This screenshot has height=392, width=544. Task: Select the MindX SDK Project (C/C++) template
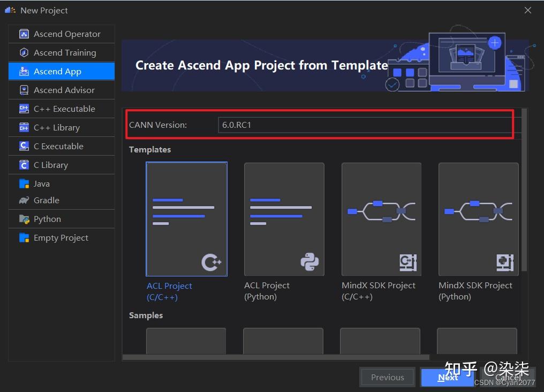381,219
